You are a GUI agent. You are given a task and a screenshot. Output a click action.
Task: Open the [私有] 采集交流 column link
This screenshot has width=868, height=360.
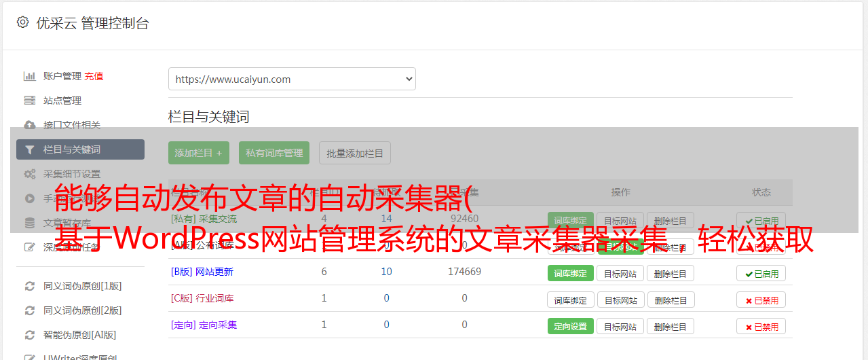204,219
